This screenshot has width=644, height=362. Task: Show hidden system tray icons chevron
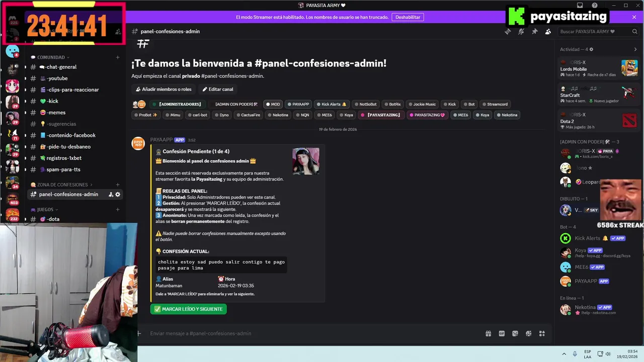[x=564, y=354]
